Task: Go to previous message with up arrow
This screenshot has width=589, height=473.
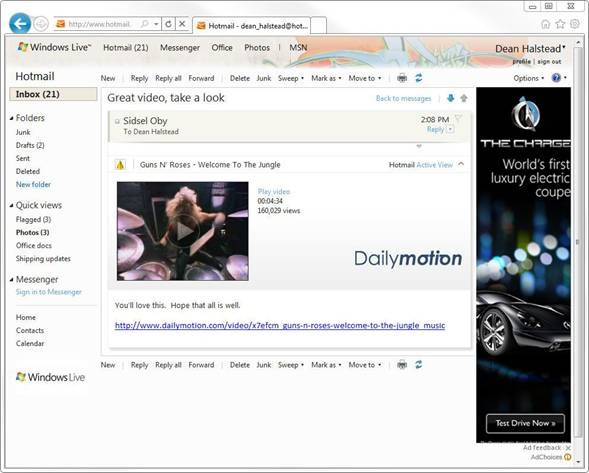Action: click(464, 98)
